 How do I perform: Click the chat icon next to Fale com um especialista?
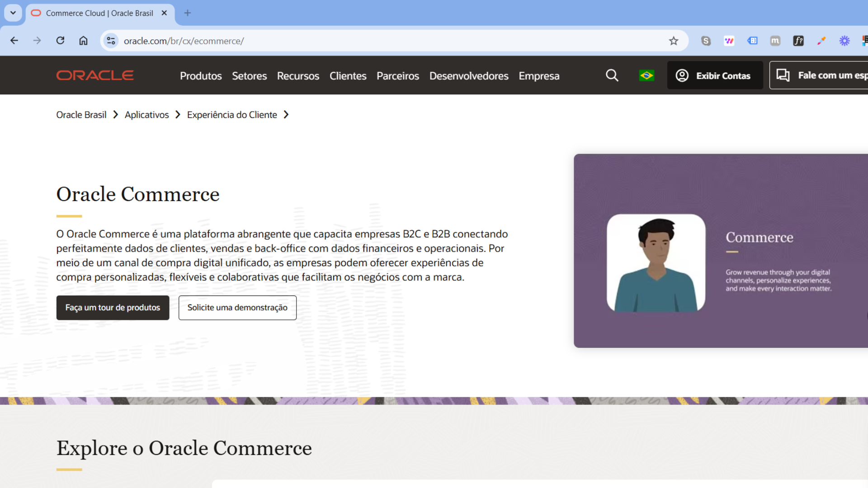point(783,75)
